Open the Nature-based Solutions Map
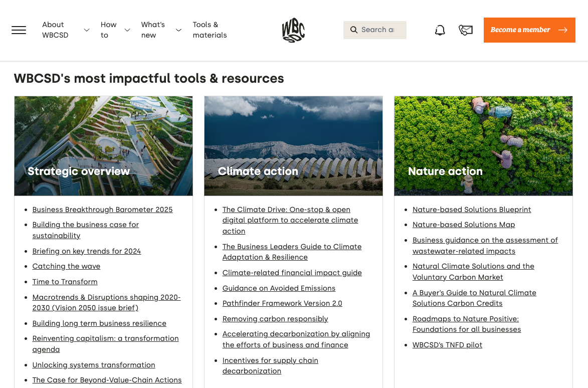588x388 pixels. click(463, 225)
